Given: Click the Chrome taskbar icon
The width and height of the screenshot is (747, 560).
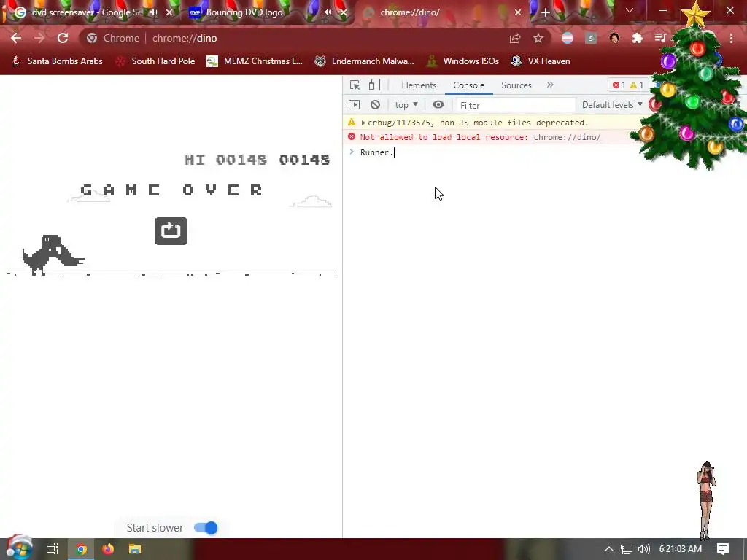Looking at the screenshot, I should click(82, 549).
